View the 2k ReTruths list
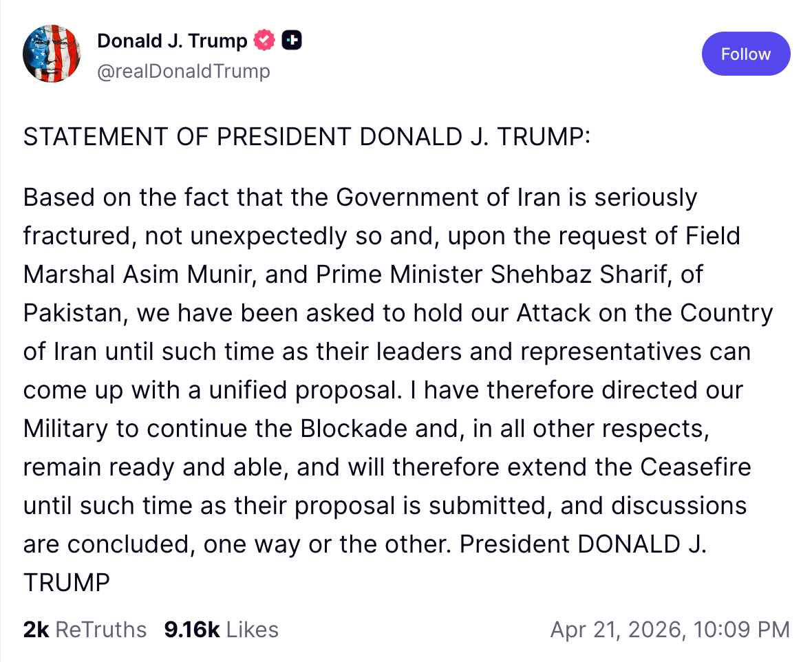This screenshot has height=662, width=812. tap(85, 630)
